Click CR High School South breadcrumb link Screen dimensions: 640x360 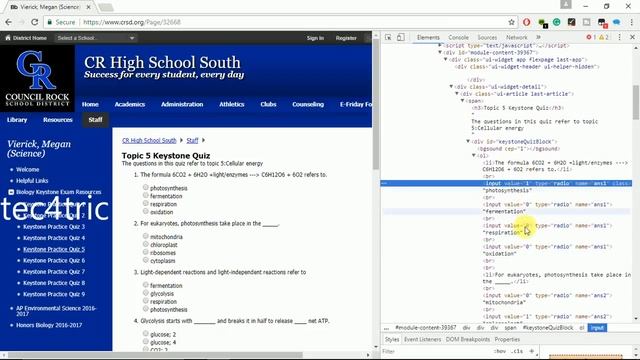click(149, 140)
